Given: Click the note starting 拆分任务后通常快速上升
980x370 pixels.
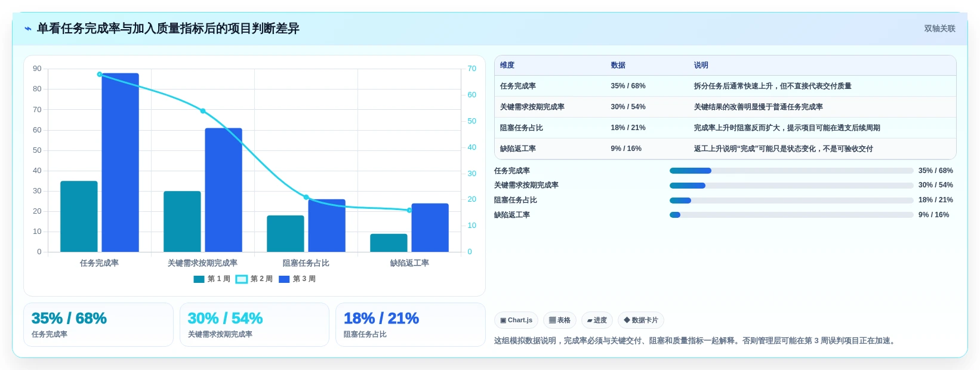Looking at the screenshot, I should click(x=772, y=86).
